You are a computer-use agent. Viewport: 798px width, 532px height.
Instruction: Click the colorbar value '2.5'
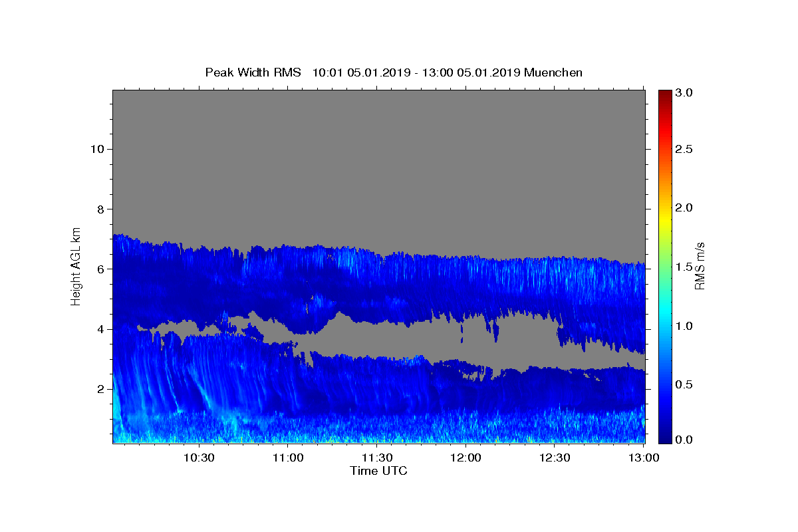tap(684, 149)
